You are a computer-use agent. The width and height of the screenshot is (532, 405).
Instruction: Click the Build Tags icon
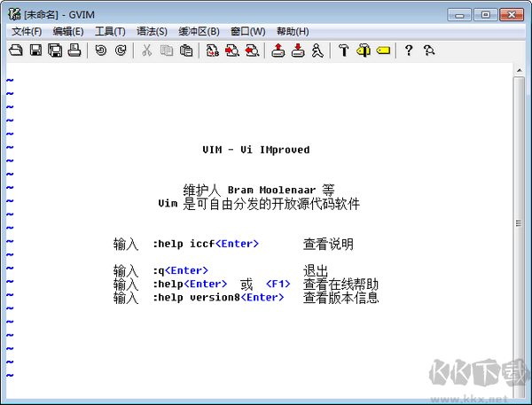364,51
